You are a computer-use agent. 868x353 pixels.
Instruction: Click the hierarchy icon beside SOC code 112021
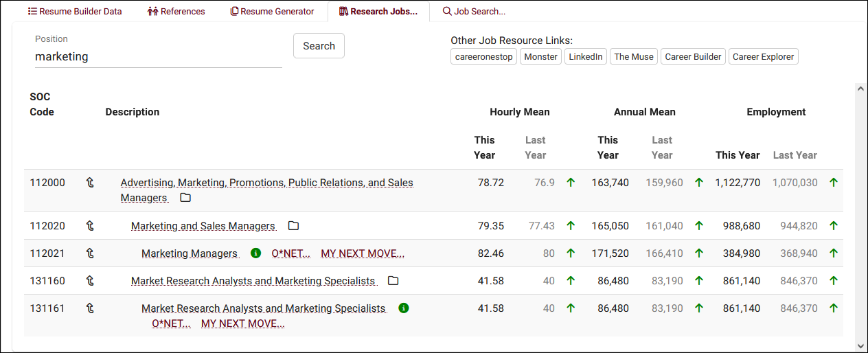click(x=89, y=253)
